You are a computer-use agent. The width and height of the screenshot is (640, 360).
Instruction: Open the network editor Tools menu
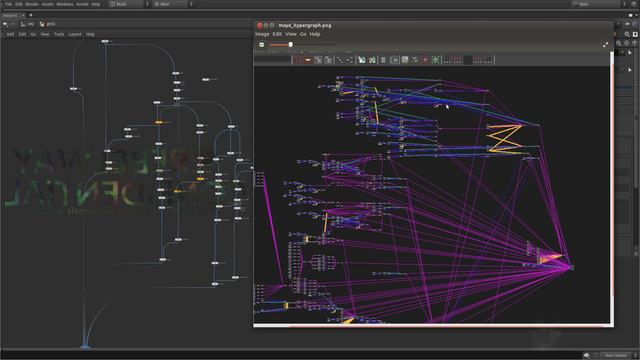click(59, 34)
